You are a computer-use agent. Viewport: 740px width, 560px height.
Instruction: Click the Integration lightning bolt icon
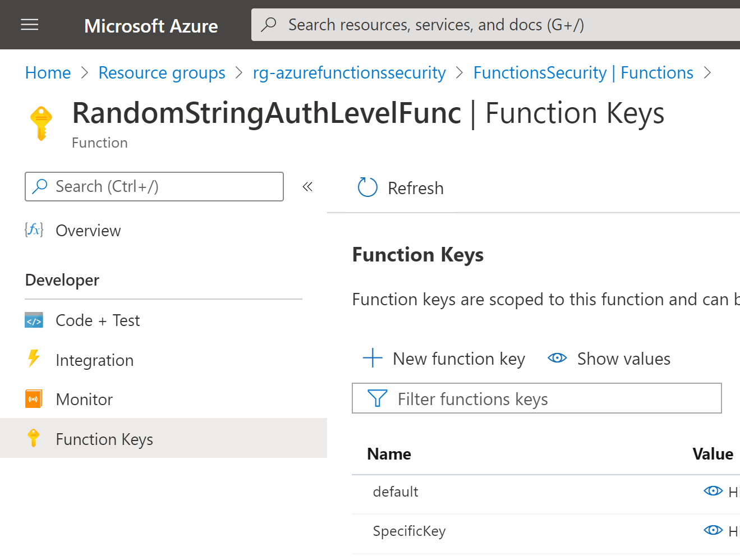pos(34,359)
